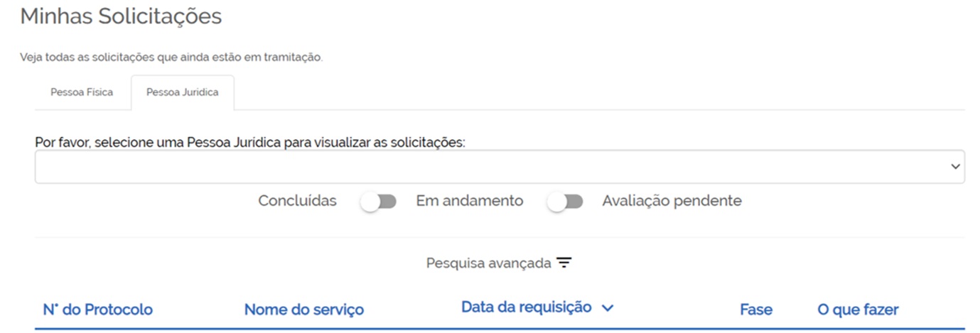The width and height of the screenshot is (980, 333).
Task: Open Pesquisa avançada text link
Action: coord(488,263)
